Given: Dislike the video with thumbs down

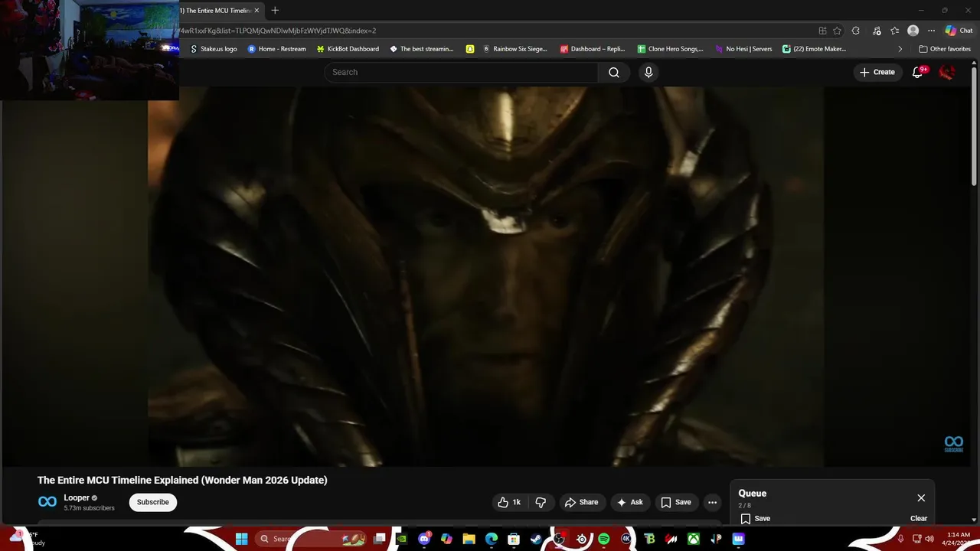Looking at the screenshot, I should tap(541, 502).
